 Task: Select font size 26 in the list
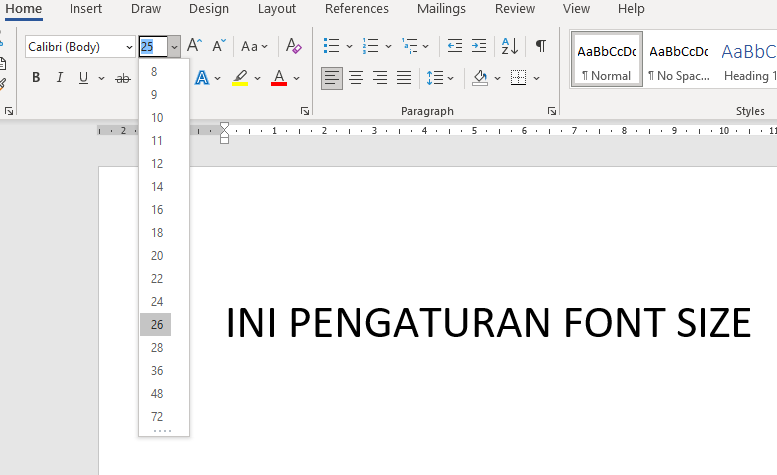156,324
